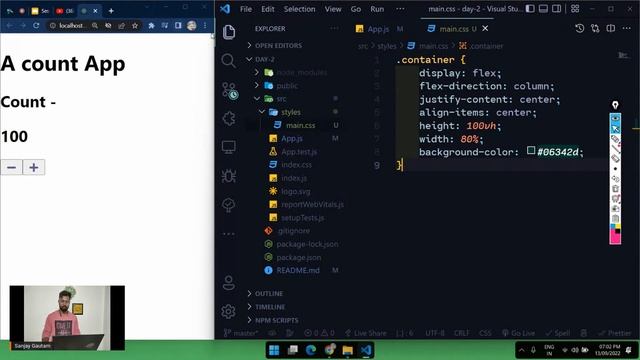
Task: Open the View menu
Action: [x=333, y=9]
